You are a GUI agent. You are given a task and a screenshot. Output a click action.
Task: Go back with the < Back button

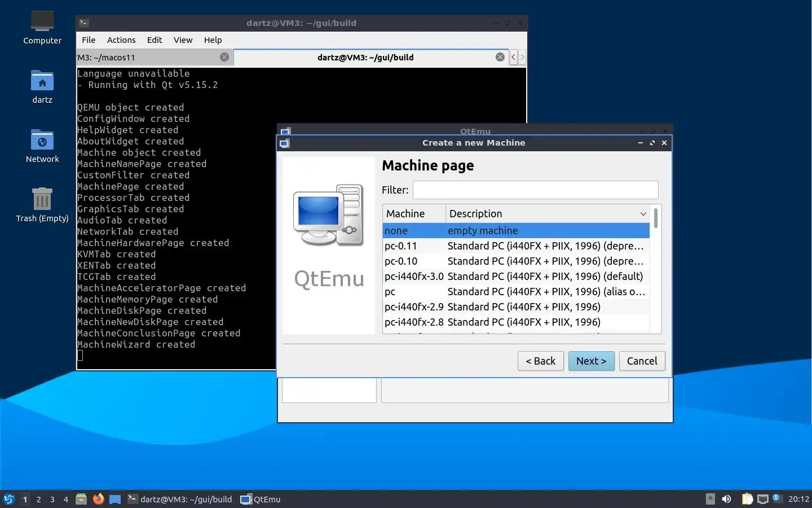[540, 361]
